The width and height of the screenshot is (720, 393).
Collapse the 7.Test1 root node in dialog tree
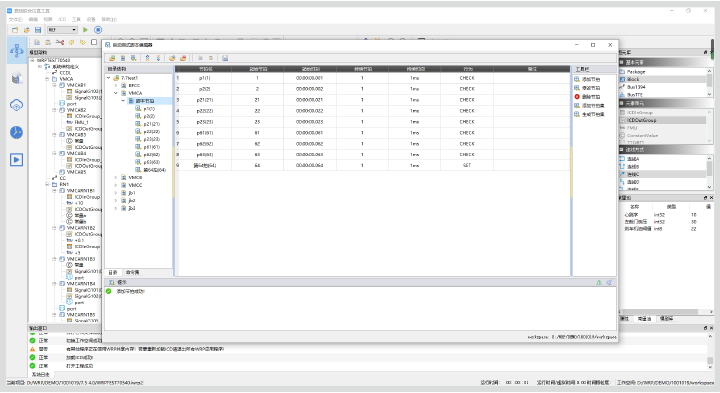109,78
